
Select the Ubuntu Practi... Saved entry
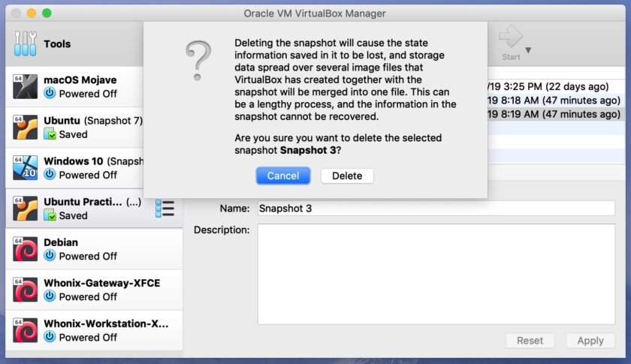94,209
